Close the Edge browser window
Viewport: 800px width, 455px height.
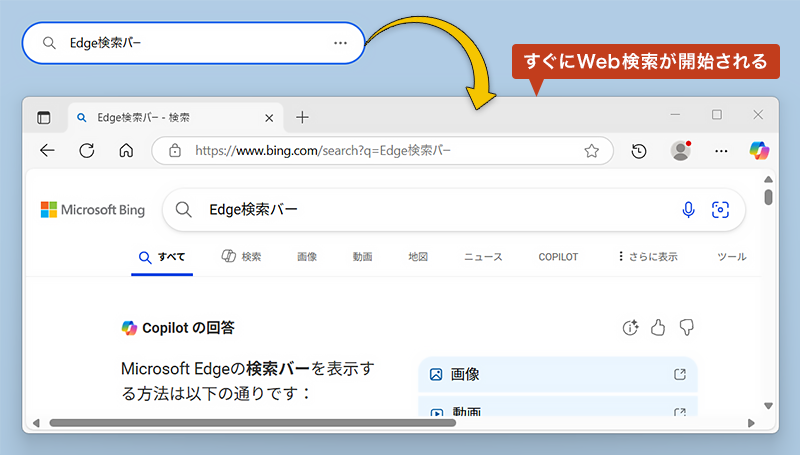click(758, 115)
